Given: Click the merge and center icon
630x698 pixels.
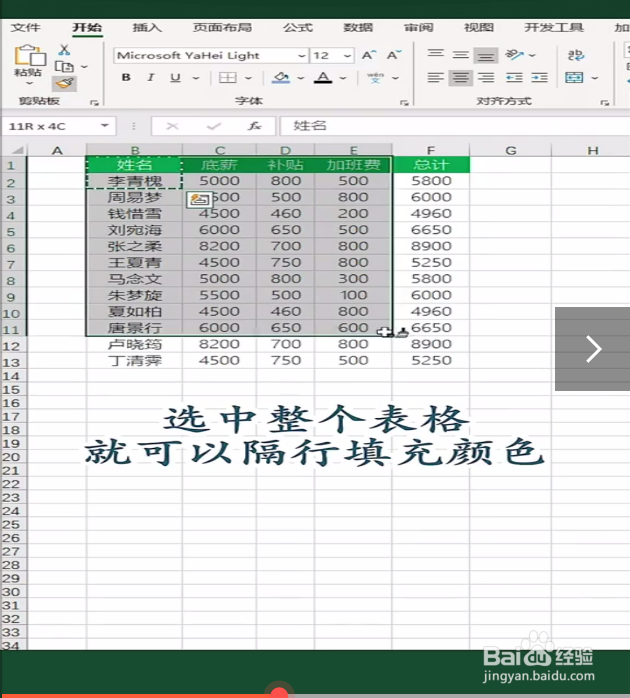Looking at the screenshot, I should click(x=574, y=78).
